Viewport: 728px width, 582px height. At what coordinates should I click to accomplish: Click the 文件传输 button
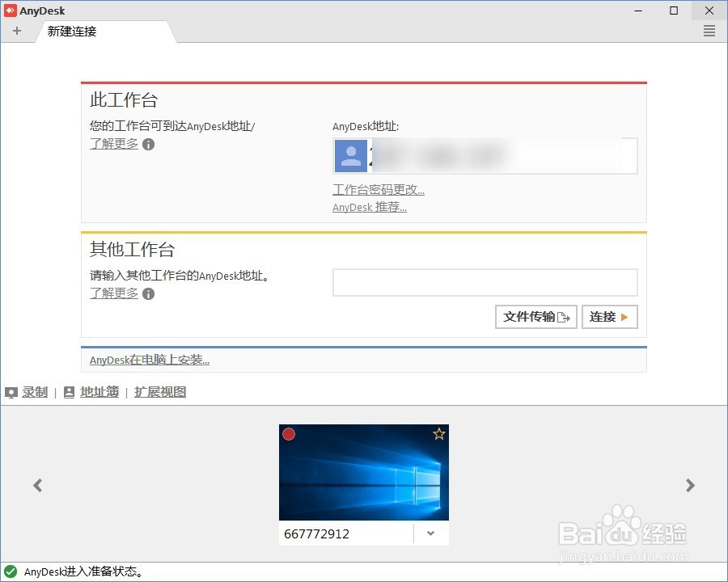pyautogui.click(x=535, y=317)
